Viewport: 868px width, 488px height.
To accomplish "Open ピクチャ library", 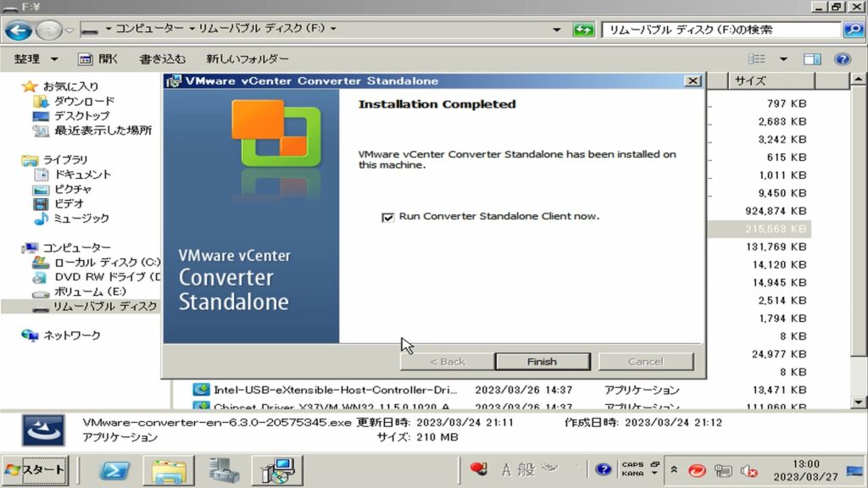I will 73,189.
